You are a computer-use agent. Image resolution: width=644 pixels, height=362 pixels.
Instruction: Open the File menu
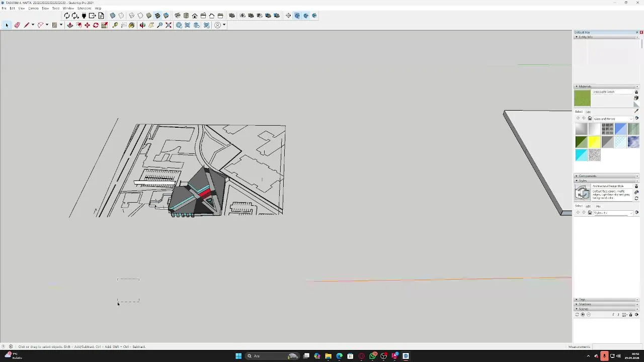click(4, 8)
